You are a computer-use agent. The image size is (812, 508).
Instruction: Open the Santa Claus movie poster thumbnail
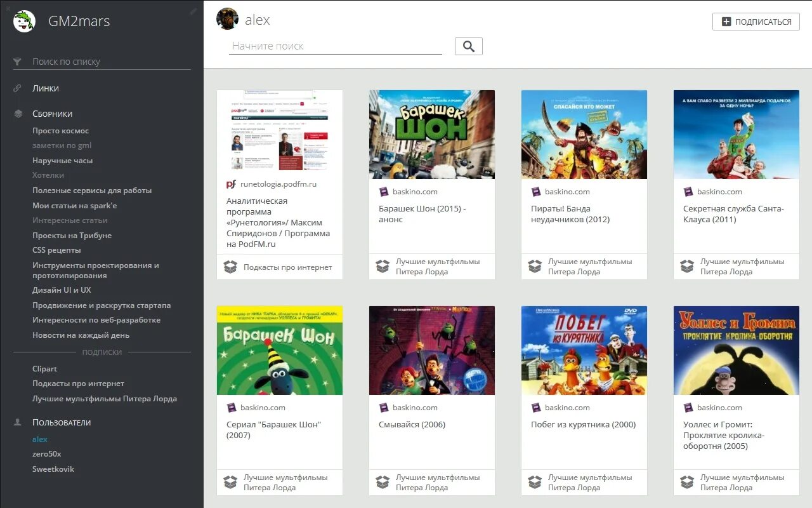pyautogui.click(x=737, y=135)
